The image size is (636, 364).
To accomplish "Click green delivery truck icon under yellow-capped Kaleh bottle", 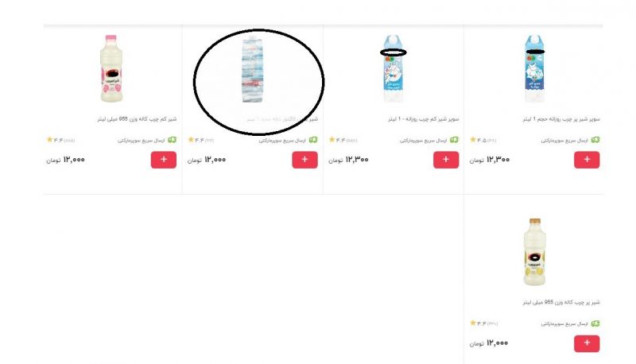I will (x=595, y=323).
